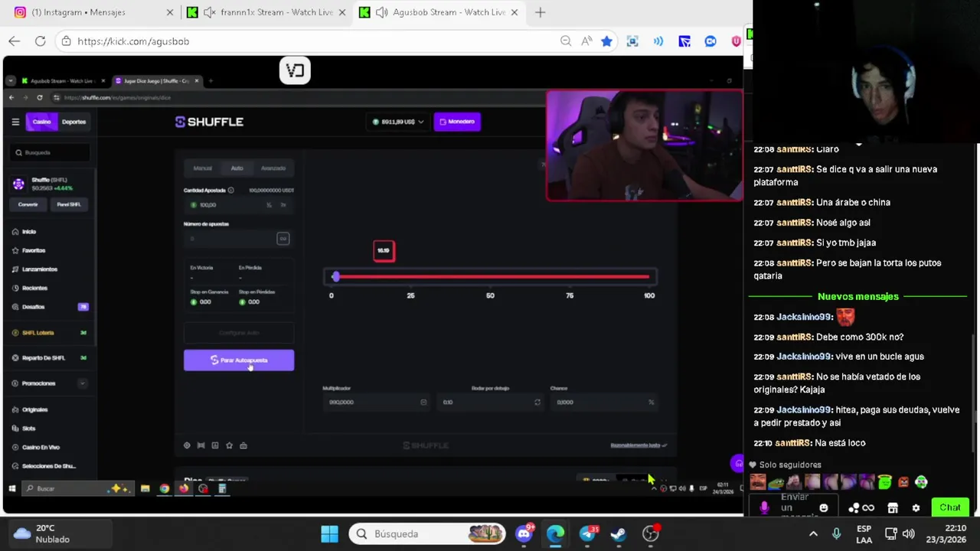This screenshot has height=551, width=980.
Task: Click the dice slider handle
Action: (x=335, y=276)
